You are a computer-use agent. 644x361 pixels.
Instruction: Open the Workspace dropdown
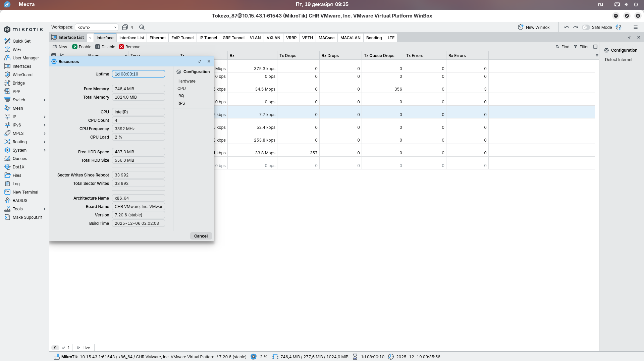tap(96, 27)
